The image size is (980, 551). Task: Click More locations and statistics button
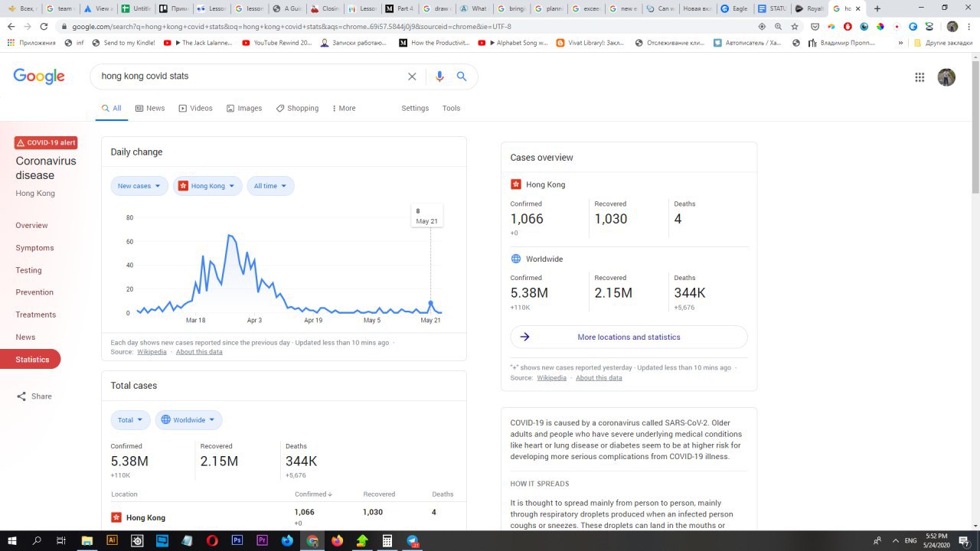(629, 337)
